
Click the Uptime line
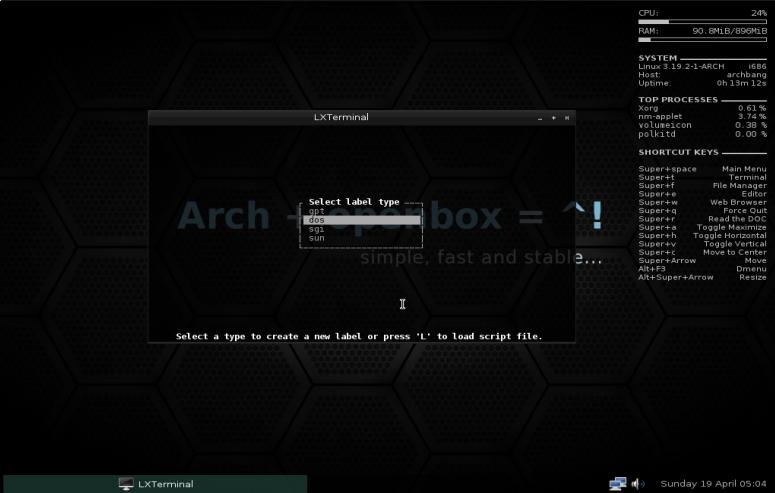tap(702, 83)
